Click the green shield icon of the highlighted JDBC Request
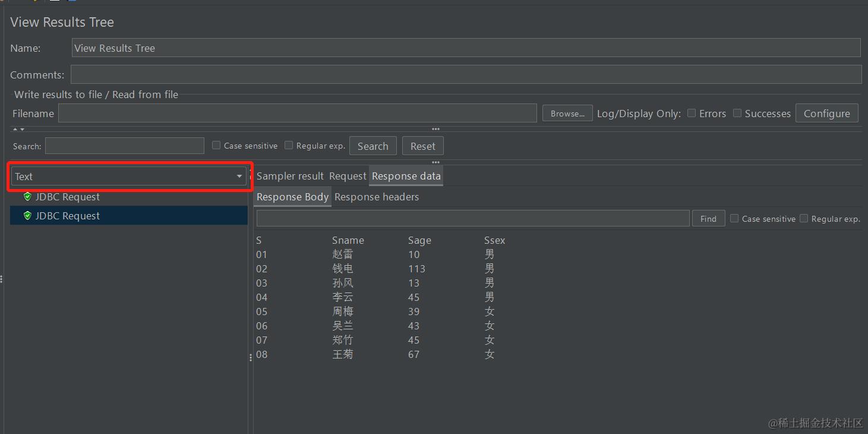The height and width of the screenshot is (434, 868). click(x=27, y=216)
